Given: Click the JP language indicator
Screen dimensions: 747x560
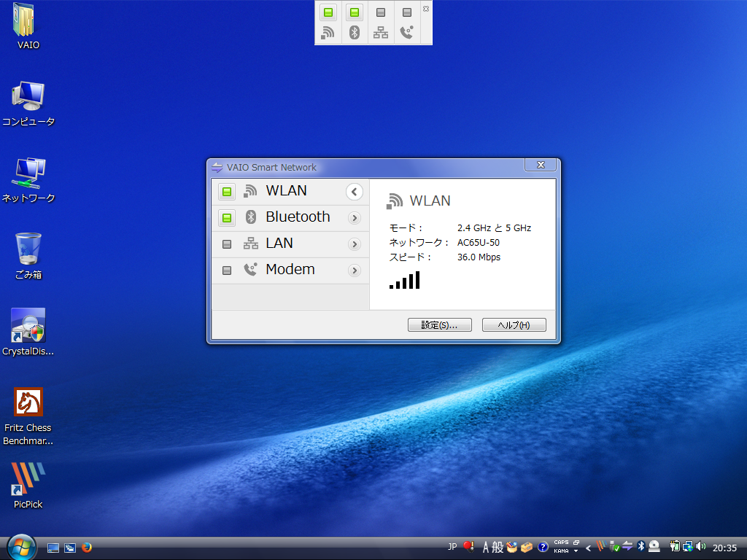Looking at the screenshot, I should 452,547.
